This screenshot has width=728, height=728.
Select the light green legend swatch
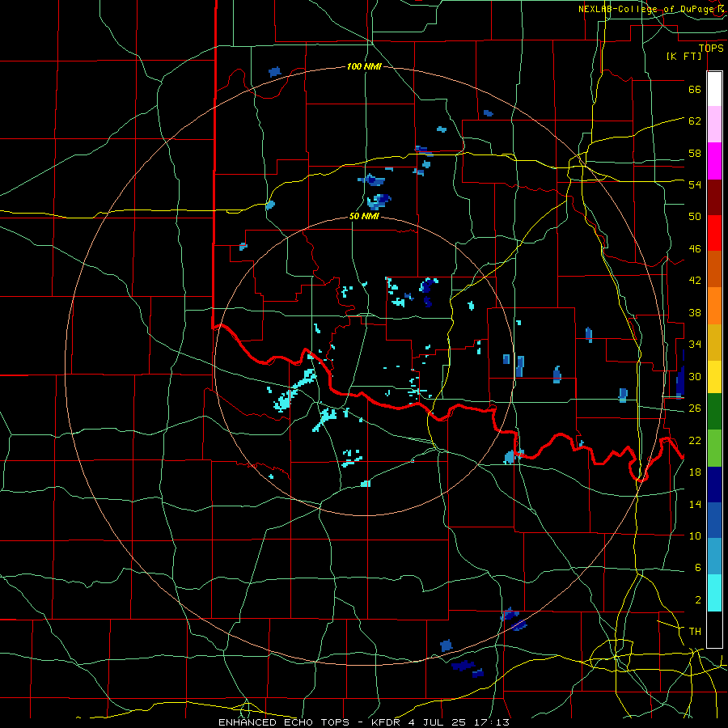[x=714, y=448]
